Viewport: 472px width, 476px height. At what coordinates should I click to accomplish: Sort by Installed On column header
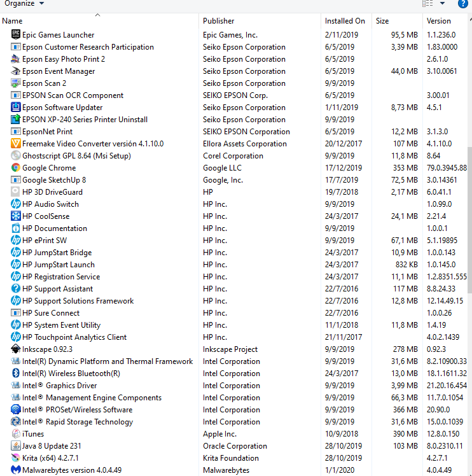click(346, 20)
